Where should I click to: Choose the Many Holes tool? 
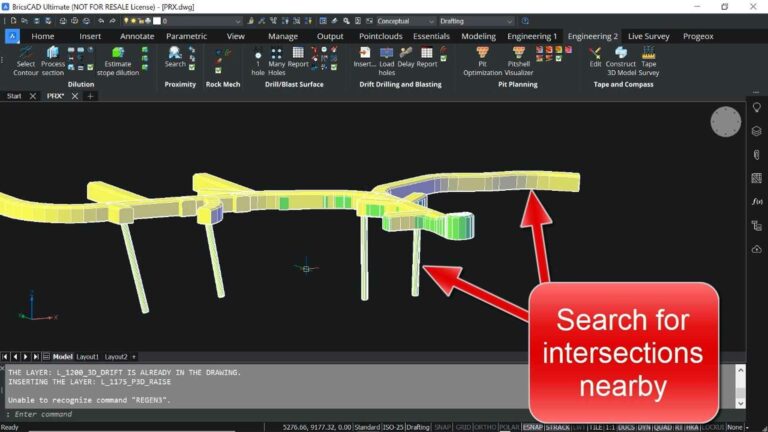point(276,58)
